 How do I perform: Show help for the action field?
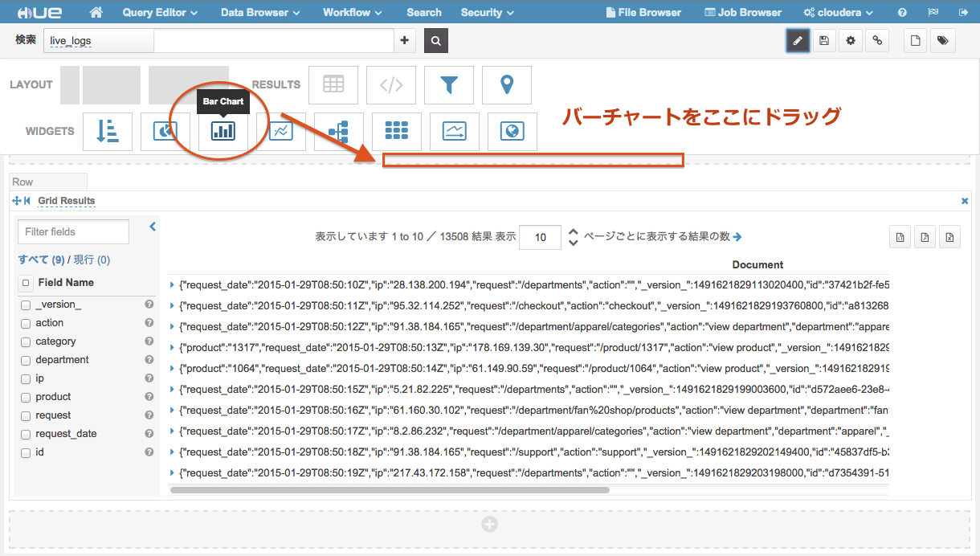(x=149, y=323)
